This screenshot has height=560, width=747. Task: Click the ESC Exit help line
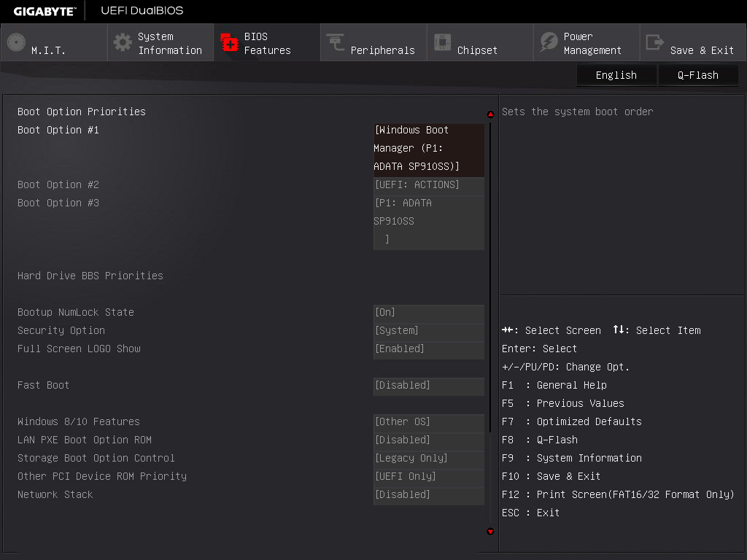(531, 513)
